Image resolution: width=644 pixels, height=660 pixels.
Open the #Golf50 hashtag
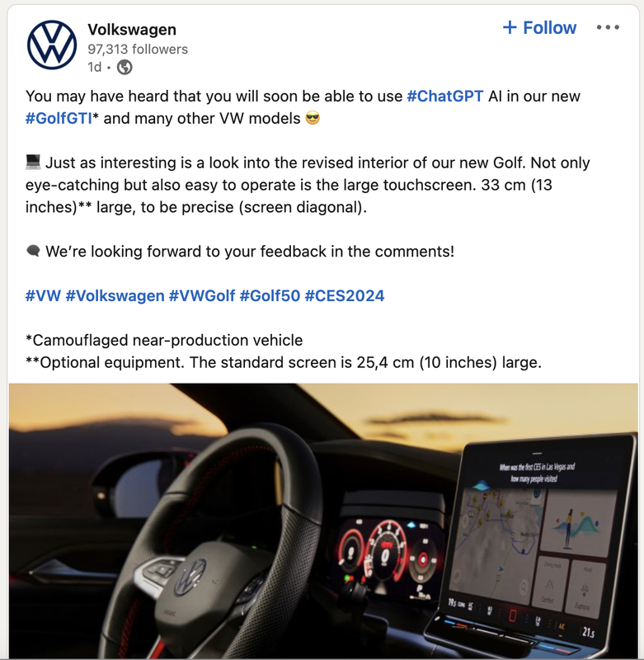coord(270,295)
